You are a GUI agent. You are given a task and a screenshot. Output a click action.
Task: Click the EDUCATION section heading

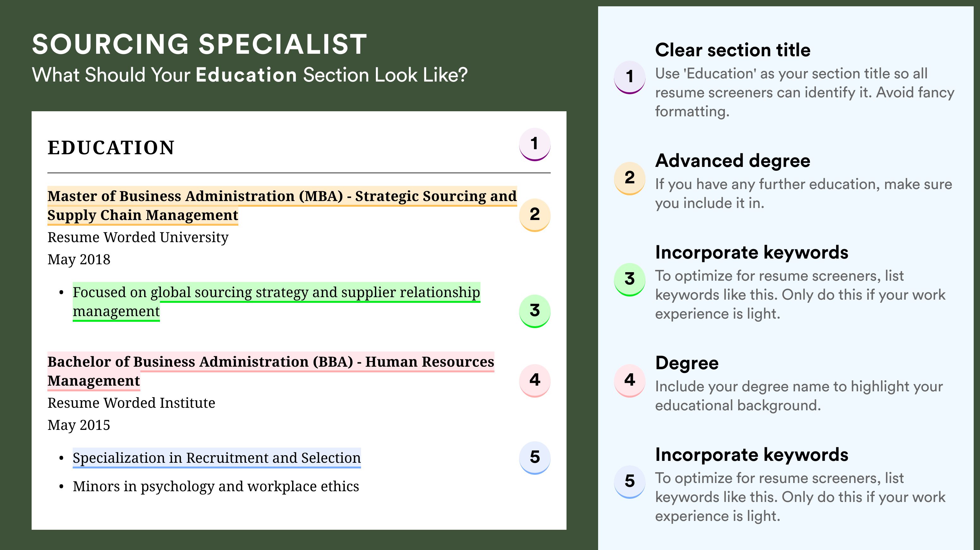111,148
